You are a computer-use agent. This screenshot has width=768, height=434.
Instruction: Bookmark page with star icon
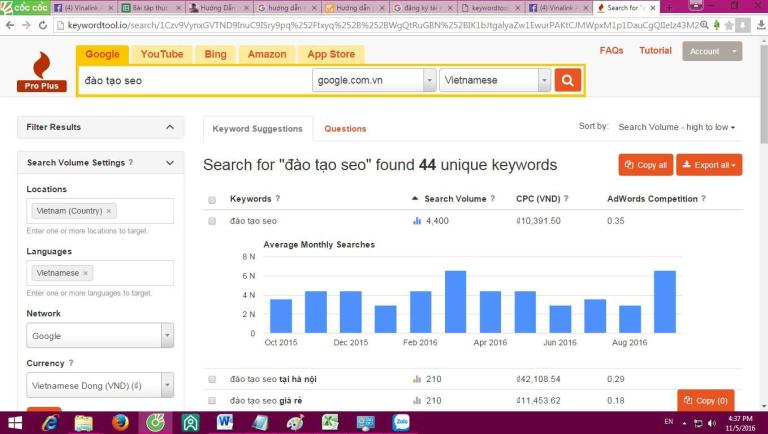[x=729, y=25]
